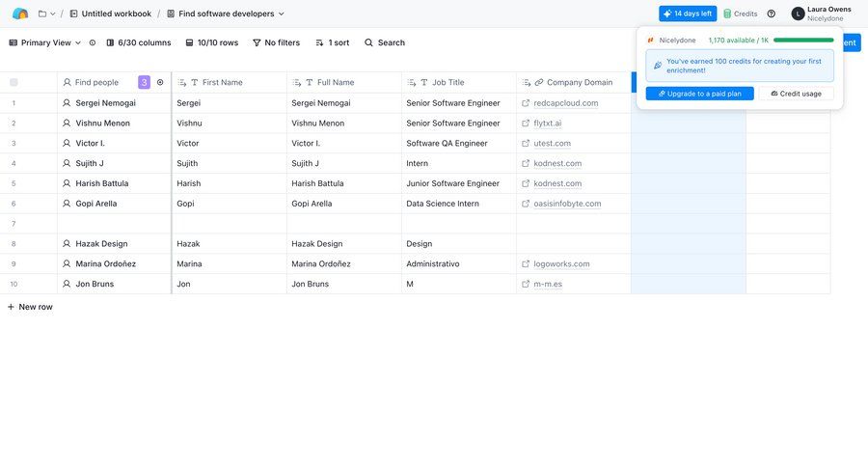
Task: Open the redcapcloud.com link
Action: [566, 103]
